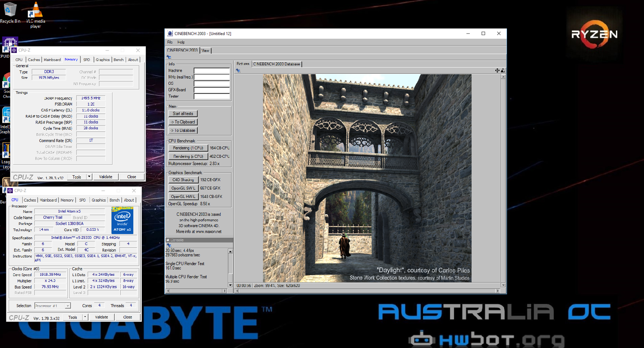Click the To Clipboard button

click(x=183, y=122)
